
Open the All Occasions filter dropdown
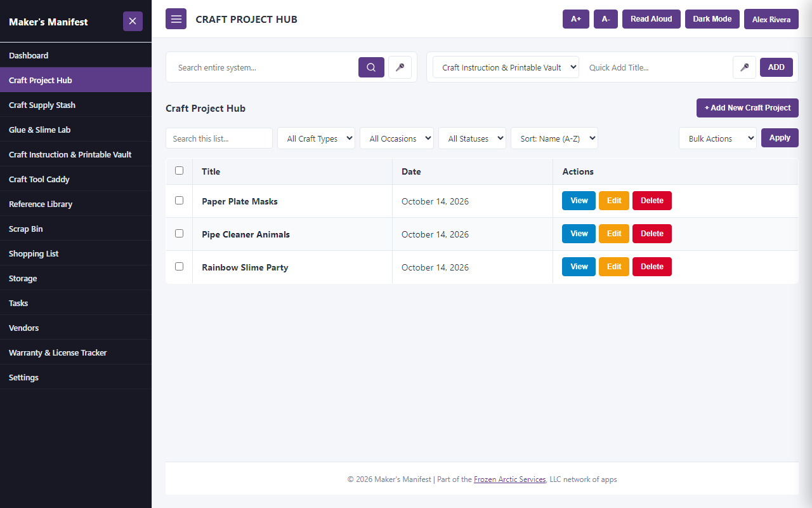pos(396,138)
